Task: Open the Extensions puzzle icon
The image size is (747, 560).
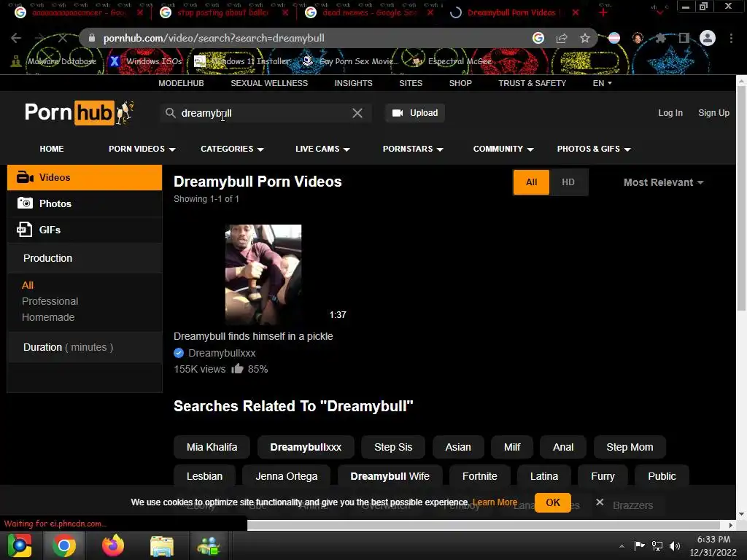Action: tap(661, 38)
